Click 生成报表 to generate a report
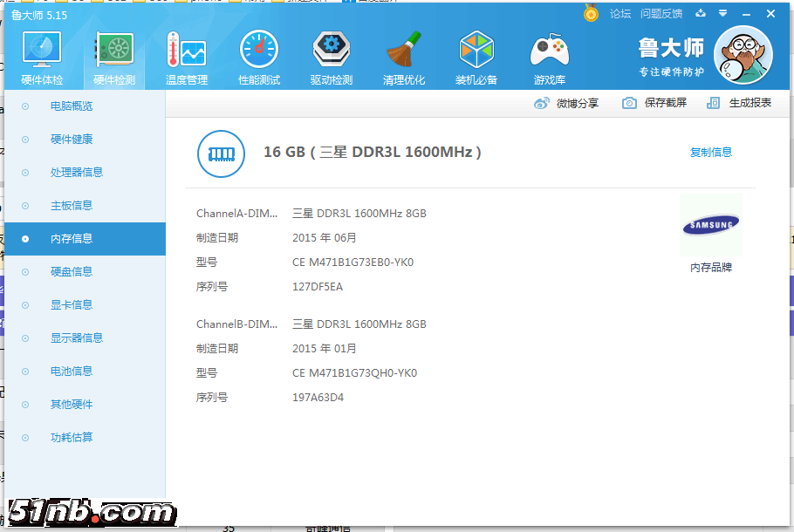The width and height of the screenshot is (794, 532). coord(740,103)
